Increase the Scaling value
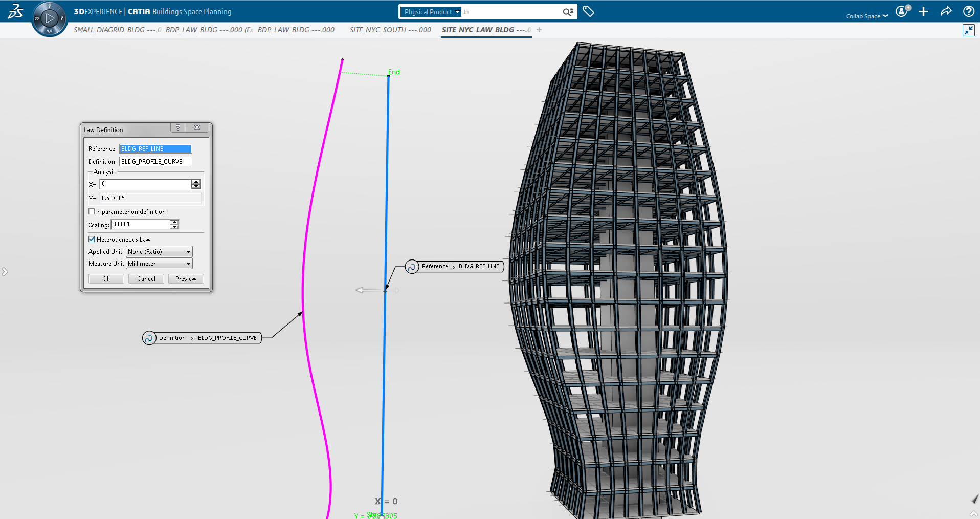 click(x=174, y=222)
